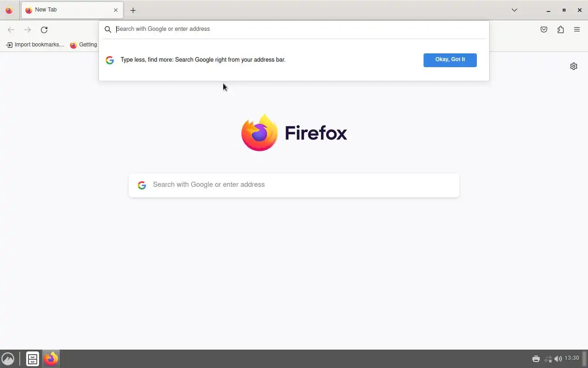Select the New Tab tab

(x=72, y=10)
